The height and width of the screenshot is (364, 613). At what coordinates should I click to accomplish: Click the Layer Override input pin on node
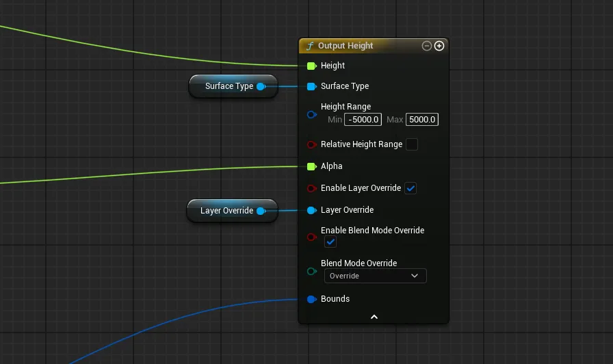click(x=311, y=210)
